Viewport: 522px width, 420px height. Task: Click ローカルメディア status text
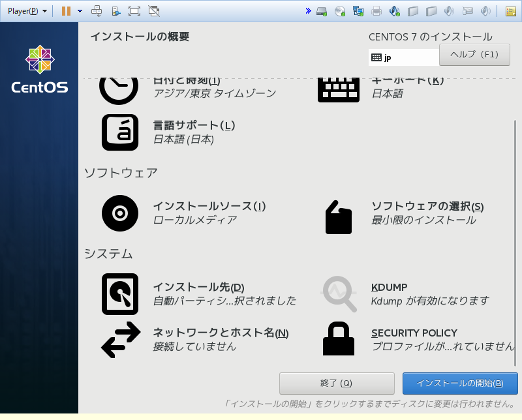(x=194, y=220)
